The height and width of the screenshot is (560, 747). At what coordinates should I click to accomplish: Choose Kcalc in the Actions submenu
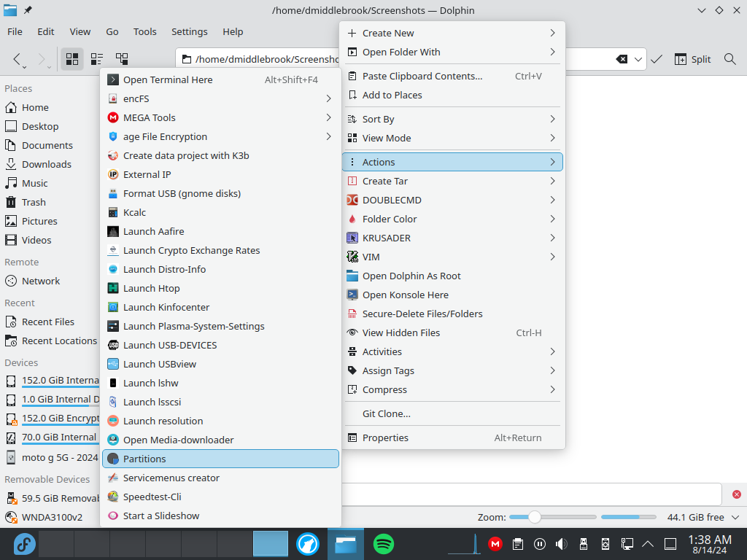coord(220,212)
